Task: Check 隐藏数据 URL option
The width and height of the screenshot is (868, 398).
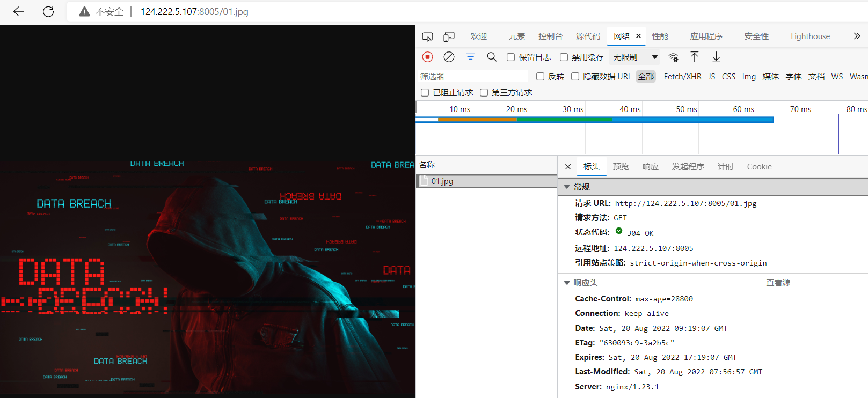Action: pyautogui.click(x=575, y=77)
